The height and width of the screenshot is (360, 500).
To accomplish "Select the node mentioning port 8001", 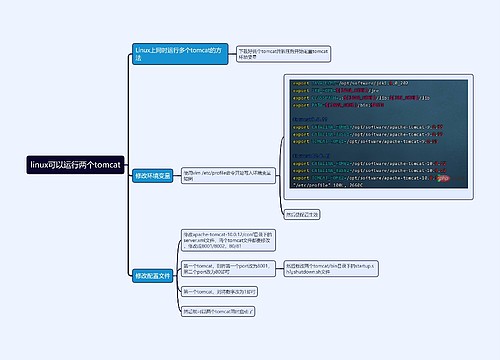I will 228,269.
